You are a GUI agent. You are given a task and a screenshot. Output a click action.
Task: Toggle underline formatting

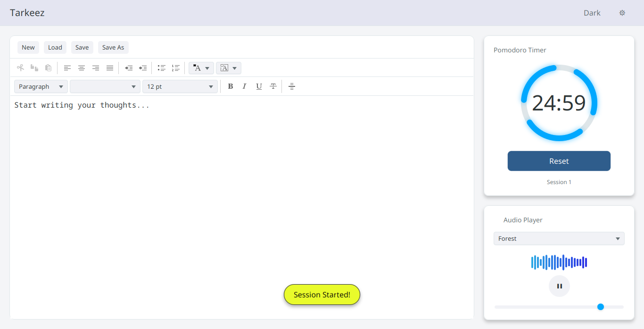pyautogui.click(x=259, y=86)
